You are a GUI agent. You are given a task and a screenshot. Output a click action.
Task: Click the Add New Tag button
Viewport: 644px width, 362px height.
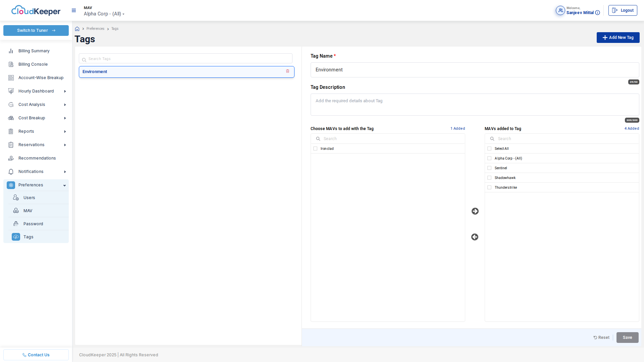point(618,38)
